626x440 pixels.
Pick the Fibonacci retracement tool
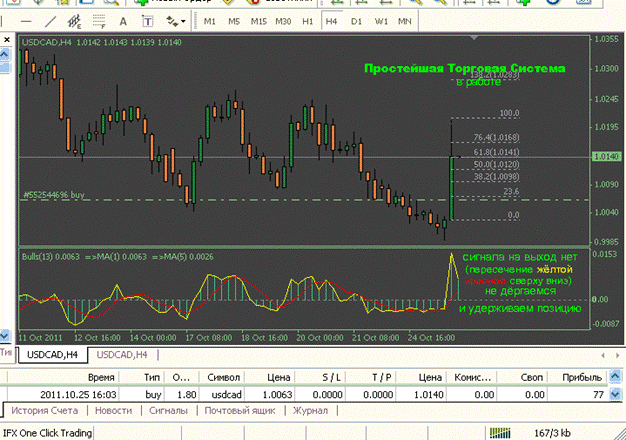coord(99,21)
